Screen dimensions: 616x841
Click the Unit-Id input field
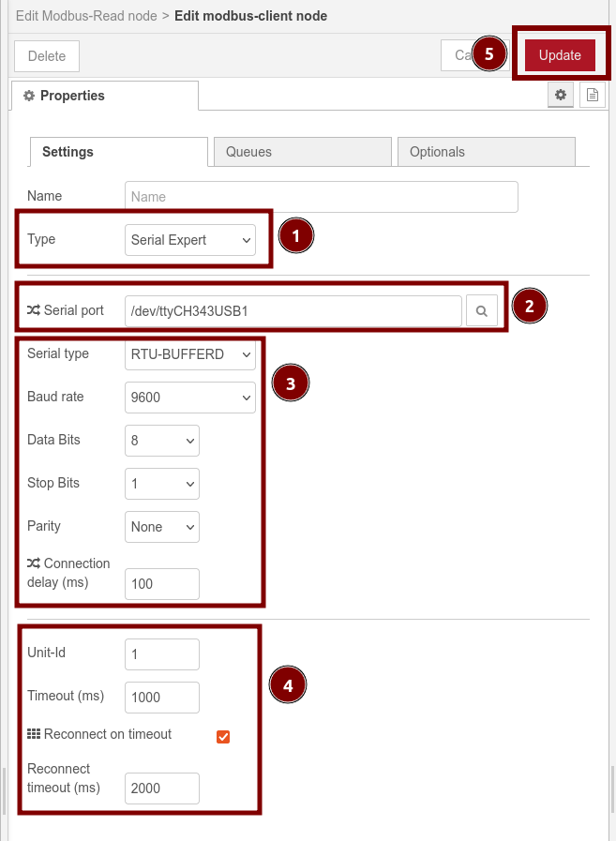(162, 654)
